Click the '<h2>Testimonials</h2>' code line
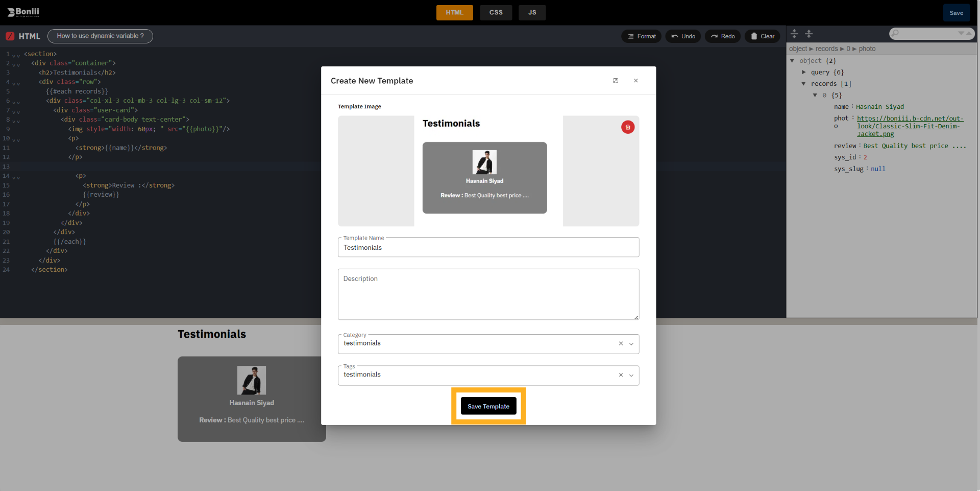Viewport: 980px width, 491px height. (77, 73)
